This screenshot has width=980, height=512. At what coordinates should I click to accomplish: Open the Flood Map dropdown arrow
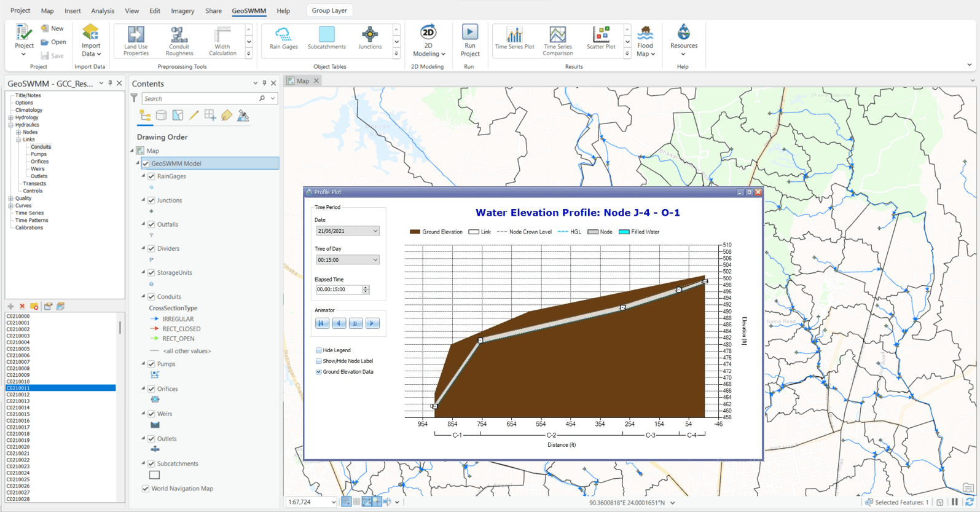tap(653, 54)
